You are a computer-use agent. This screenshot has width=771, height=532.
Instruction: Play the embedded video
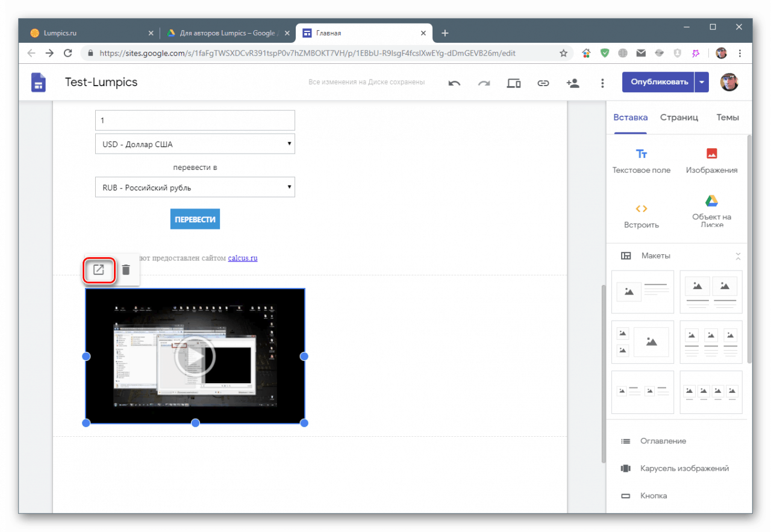[195, 357]
